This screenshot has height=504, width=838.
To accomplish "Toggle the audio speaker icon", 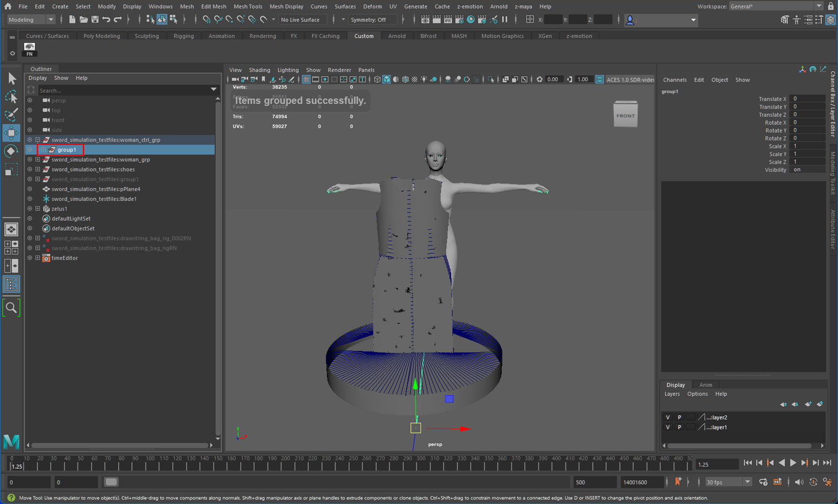I will [x=799, y=482].
